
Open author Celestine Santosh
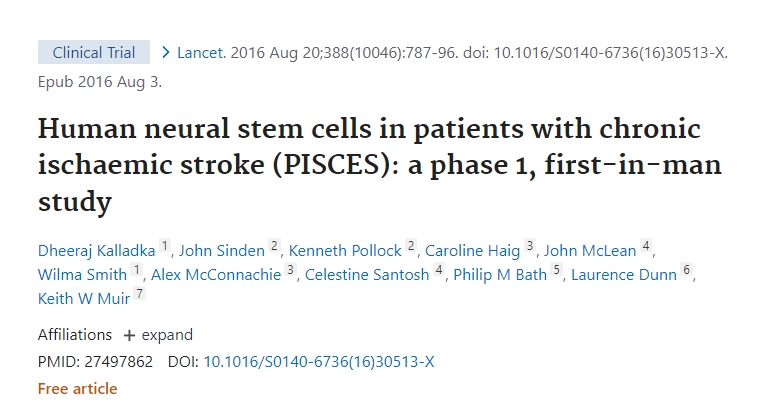(367, 274)
